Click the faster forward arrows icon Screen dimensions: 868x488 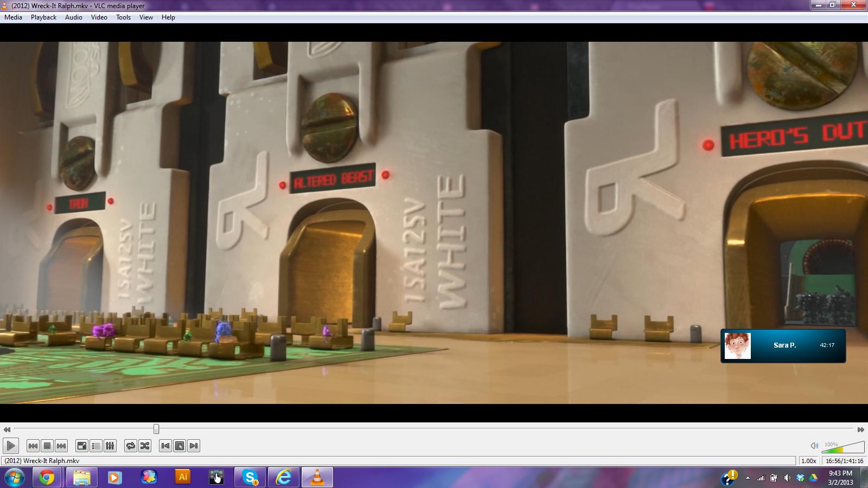pos(860,429)
